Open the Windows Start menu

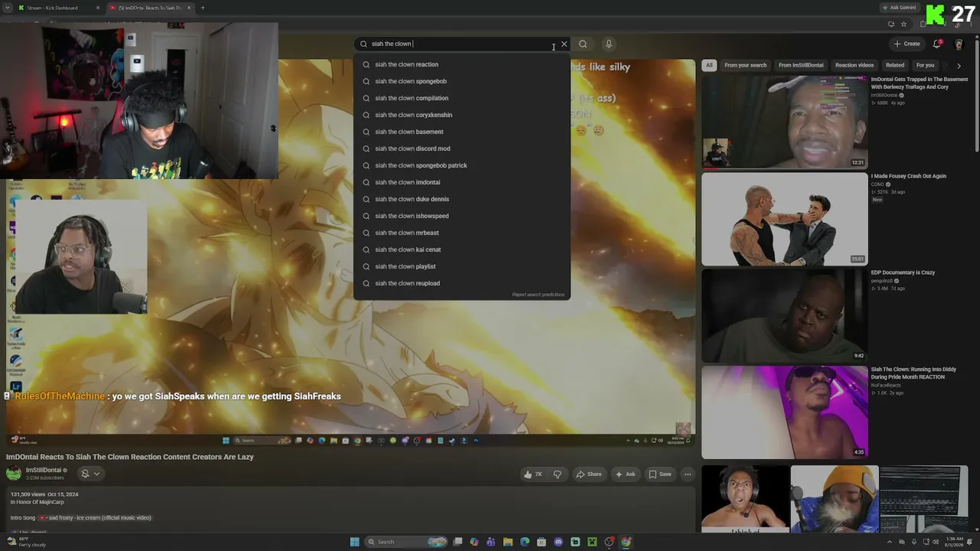[354, 542]
